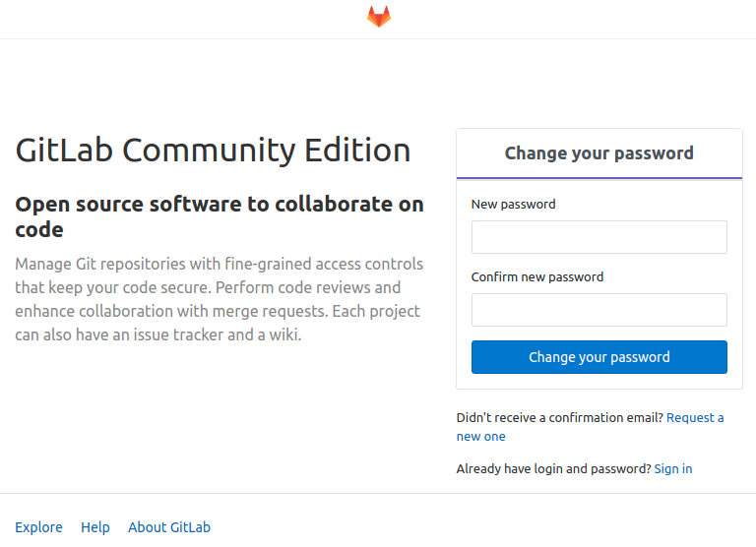
Task: Click the New password label
Action: pos(513,205)
